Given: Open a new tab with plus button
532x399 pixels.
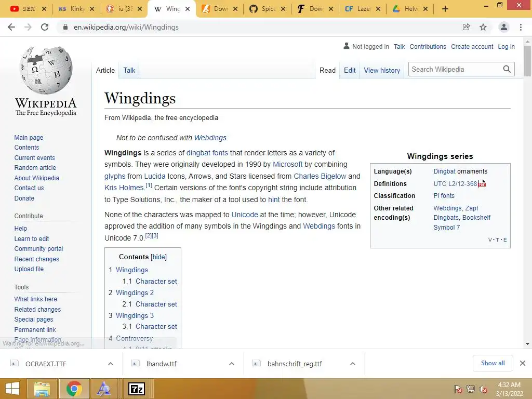Looking at the screenshot, I should [445, 9].
